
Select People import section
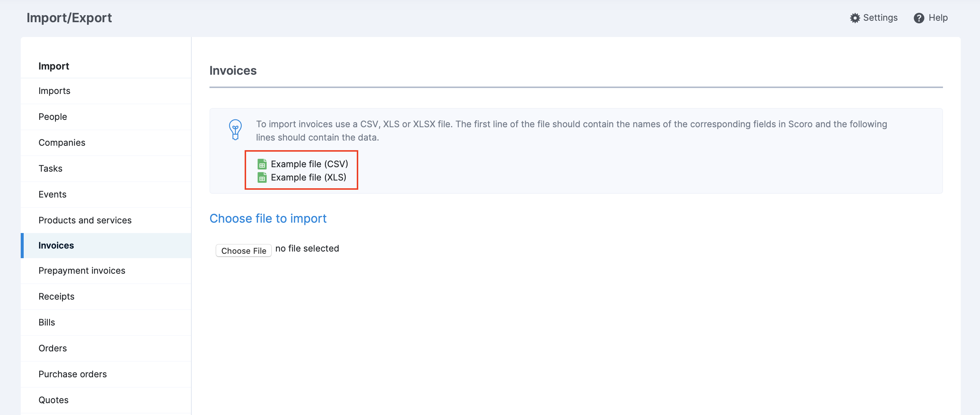click(106, 117)
